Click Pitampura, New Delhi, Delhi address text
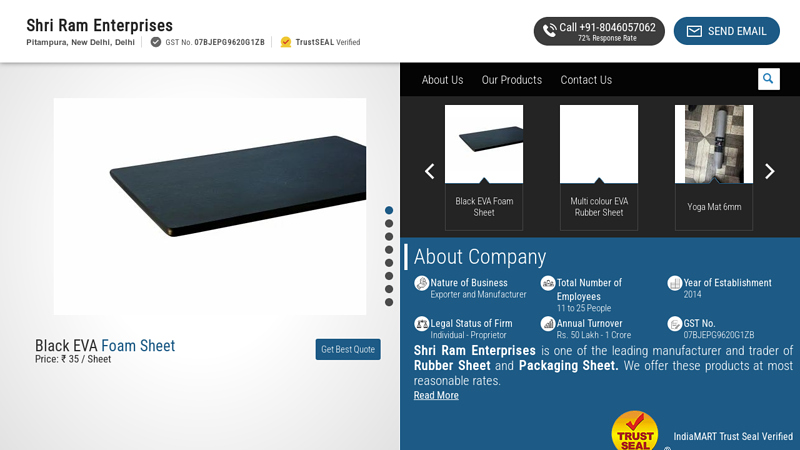This screenshot has width=800, height=450. pos(81,42)
